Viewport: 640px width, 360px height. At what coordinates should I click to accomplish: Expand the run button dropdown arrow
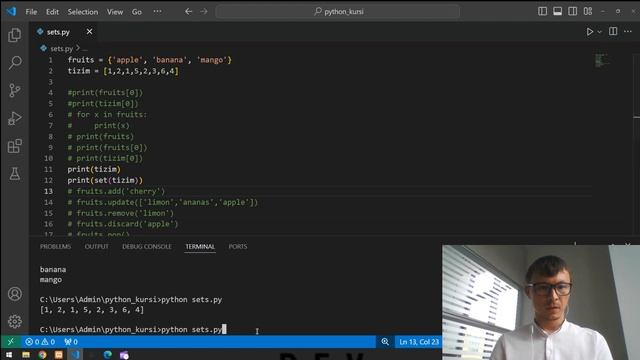(599, 32)
